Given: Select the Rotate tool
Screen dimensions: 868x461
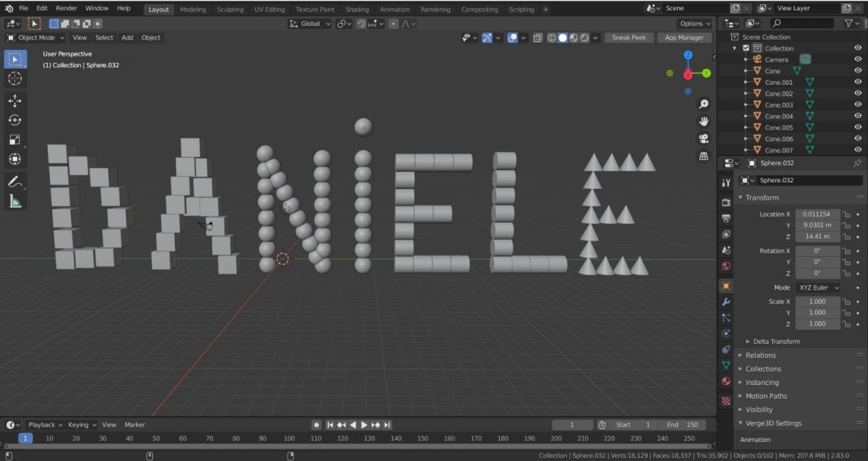Looking at the screenshot, I should pos(14,120).
